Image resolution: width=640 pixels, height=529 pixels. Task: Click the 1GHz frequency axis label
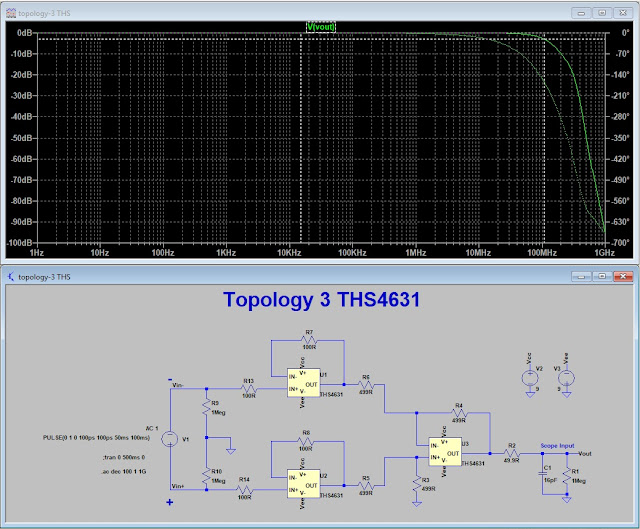click(x=604, y=253)
